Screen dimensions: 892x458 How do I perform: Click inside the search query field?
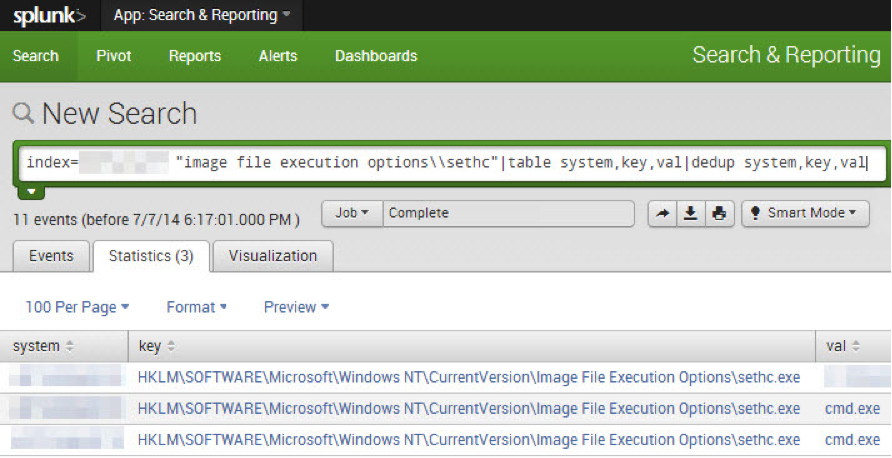(453, 163)
